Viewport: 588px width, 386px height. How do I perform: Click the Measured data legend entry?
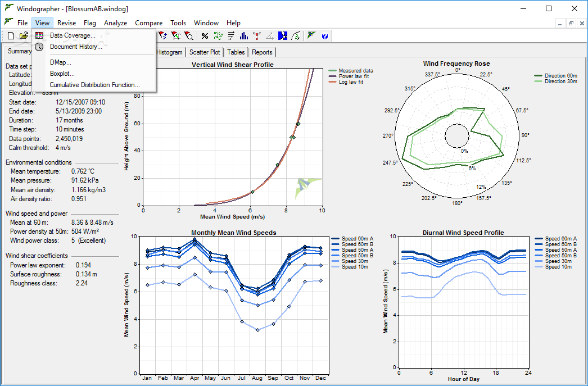click(351, 70)
